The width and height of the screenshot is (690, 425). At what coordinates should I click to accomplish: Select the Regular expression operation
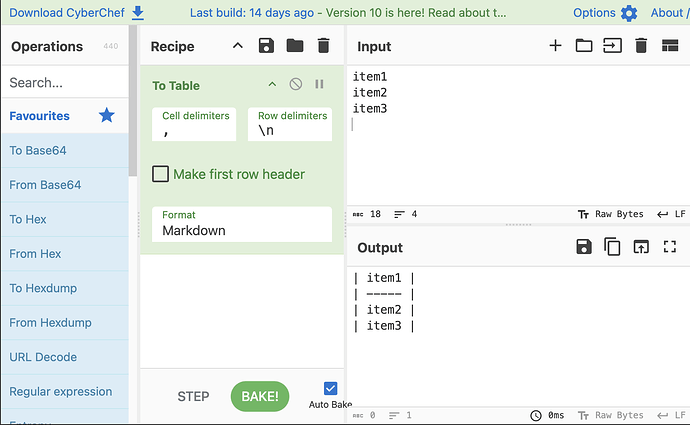tap(65, 392)
